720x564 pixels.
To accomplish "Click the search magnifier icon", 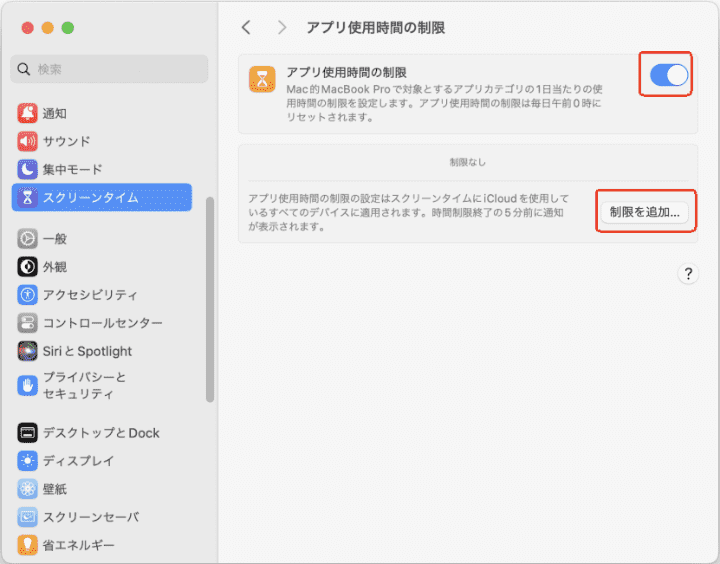I will [x=23, y=69].
